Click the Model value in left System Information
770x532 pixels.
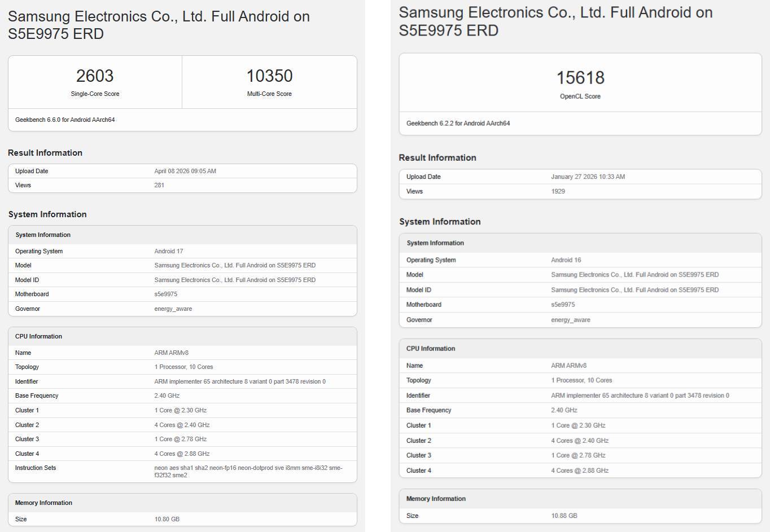coord(235,265)
